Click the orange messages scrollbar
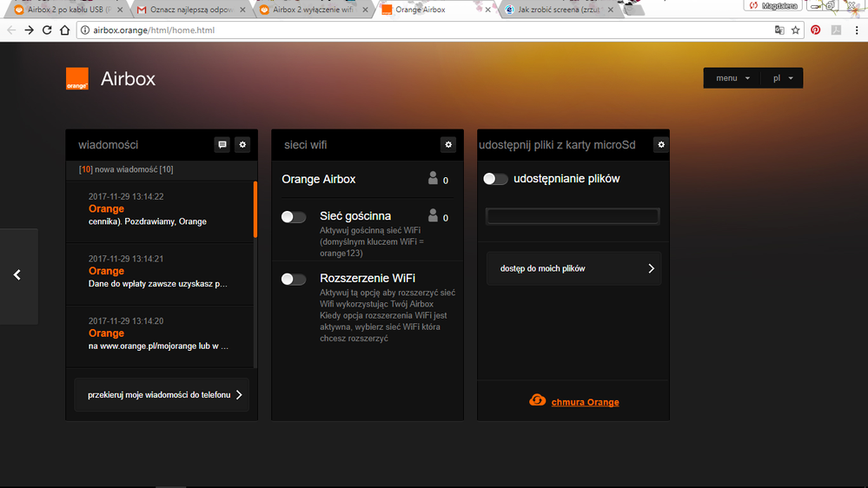Image resolution: width=868 pixels, height=488 pixels. pos(255,209)
